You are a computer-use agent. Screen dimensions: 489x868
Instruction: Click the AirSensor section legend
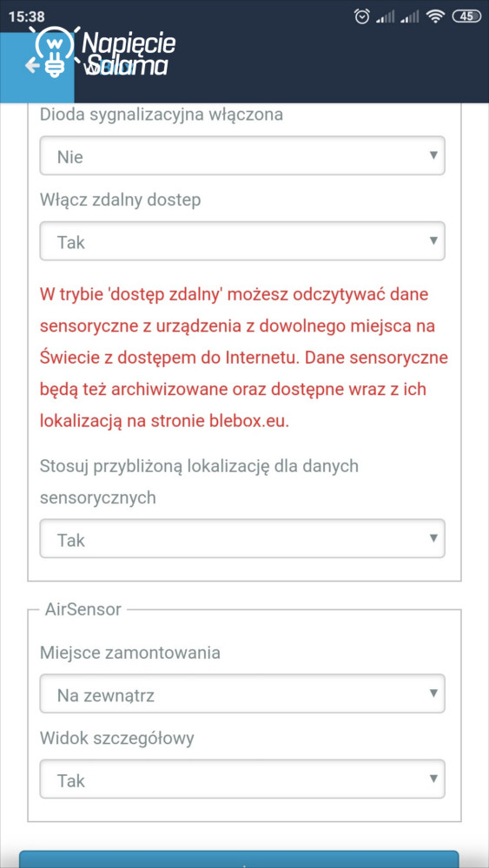click(x=83, y=609)
